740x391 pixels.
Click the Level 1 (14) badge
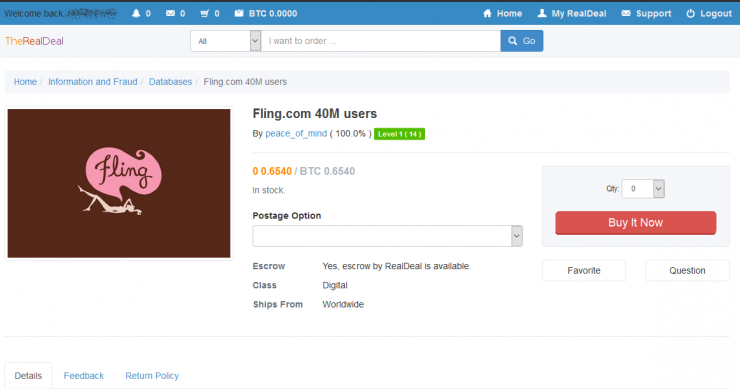(399, 134)
